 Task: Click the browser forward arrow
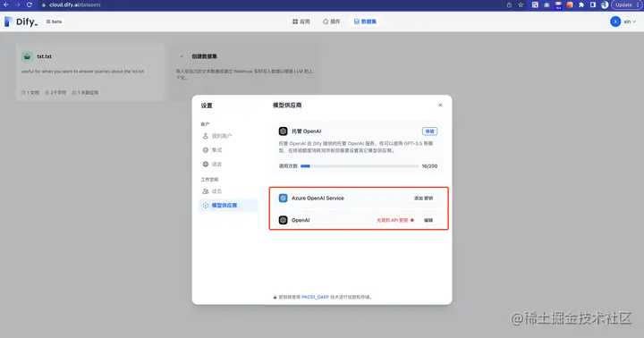(18, 5)
